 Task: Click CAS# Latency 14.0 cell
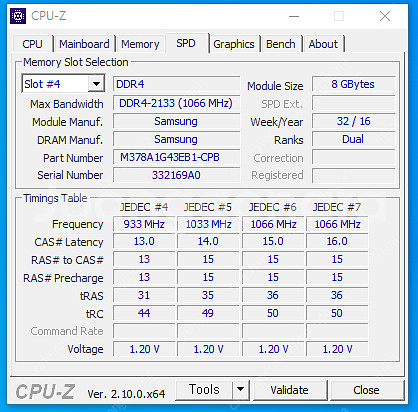pyautogui.click(x=208, y=241)
